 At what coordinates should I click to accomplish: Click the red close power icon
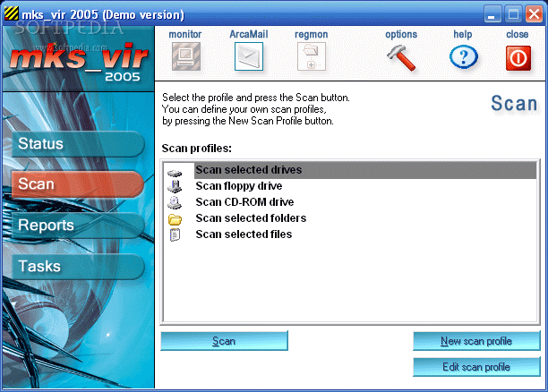pyautogui.click(x=518, y=57)
